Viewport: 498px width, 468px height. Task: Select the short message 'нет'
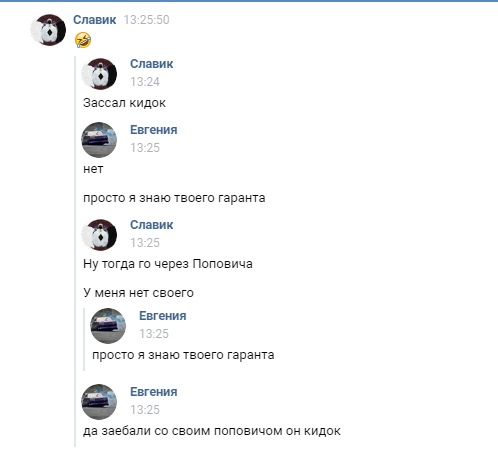tap(93, 169)
